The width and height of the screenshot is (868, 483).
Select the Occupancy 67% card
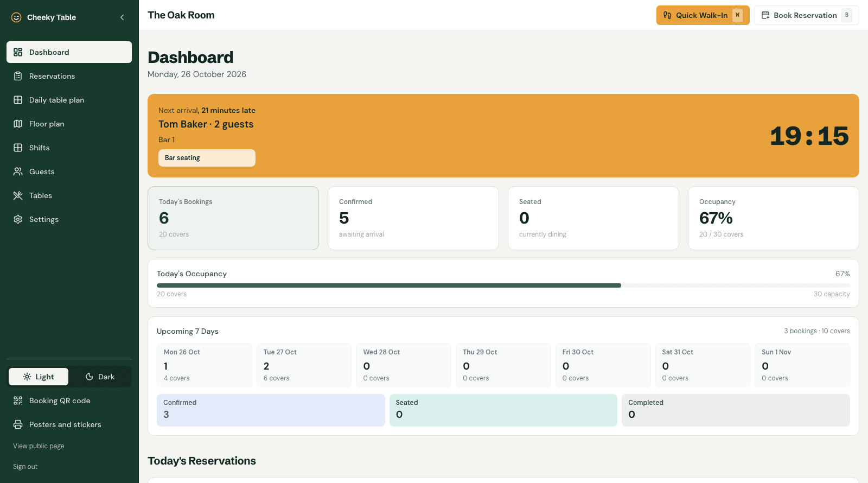(x=774, y=218)
